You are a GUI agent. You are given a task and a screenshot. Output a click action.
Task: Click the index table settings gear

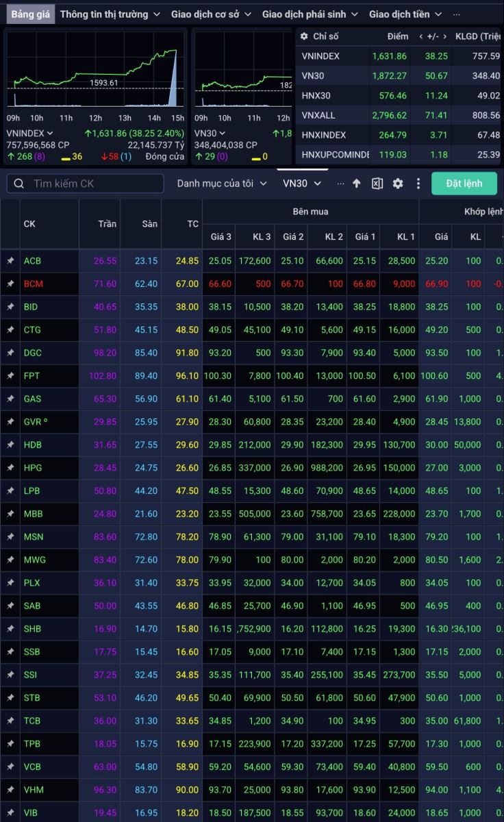(304, 36)
